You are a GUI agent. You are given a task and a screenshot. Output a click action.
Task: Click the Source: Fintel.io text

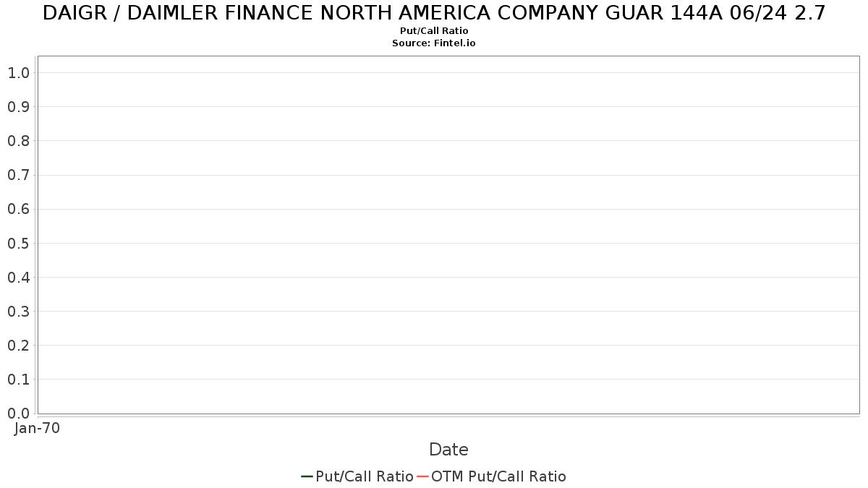pos(434,43)
